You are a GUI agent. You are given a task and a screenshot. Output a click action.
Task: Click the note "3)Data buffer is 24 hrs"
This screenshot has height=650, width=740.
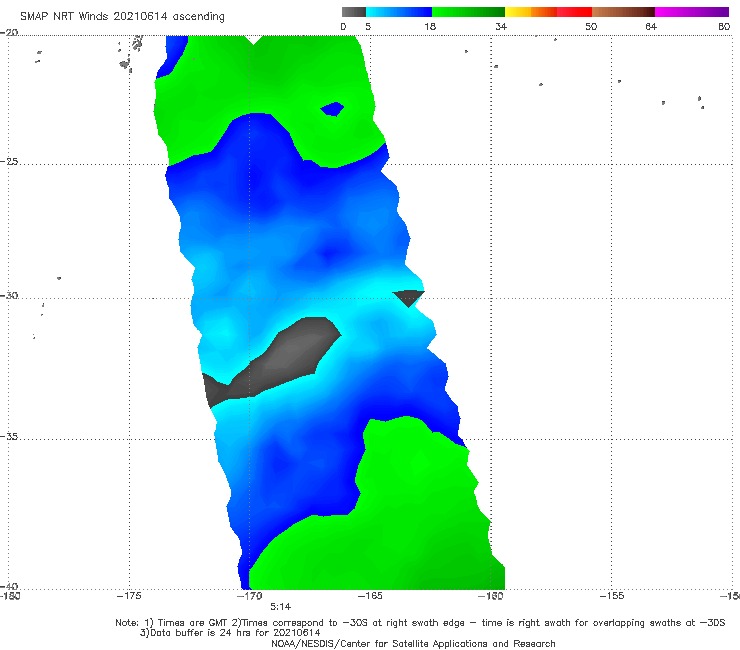230,633
